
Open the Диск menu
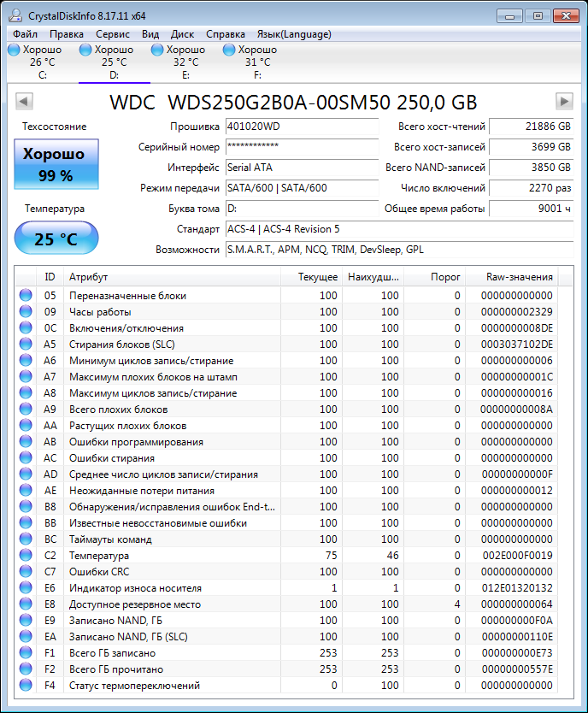[x=182, y=34]
